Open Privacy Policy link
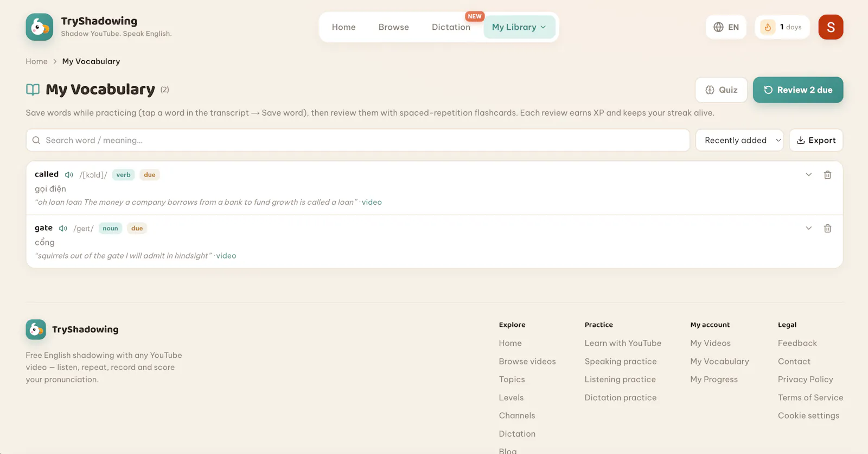This screenshot has height=454, width=868. 806,380
